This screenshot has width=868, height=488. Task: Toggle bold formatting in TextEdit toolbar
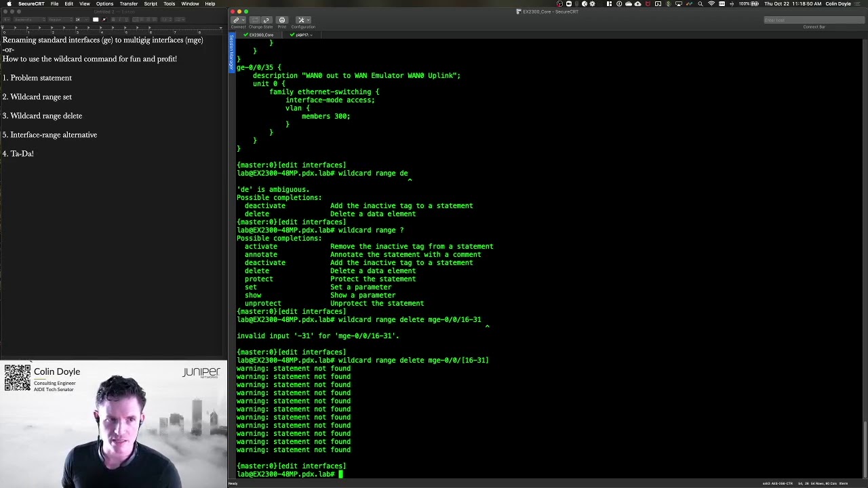point(112,20)
